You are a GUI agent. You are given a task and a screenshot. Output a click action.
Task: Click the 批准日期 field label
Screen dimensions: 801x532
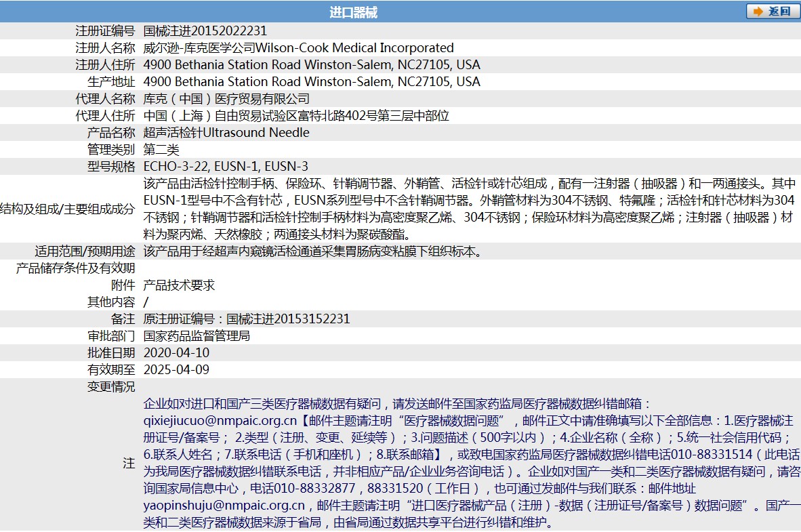(x=111, y=352)
